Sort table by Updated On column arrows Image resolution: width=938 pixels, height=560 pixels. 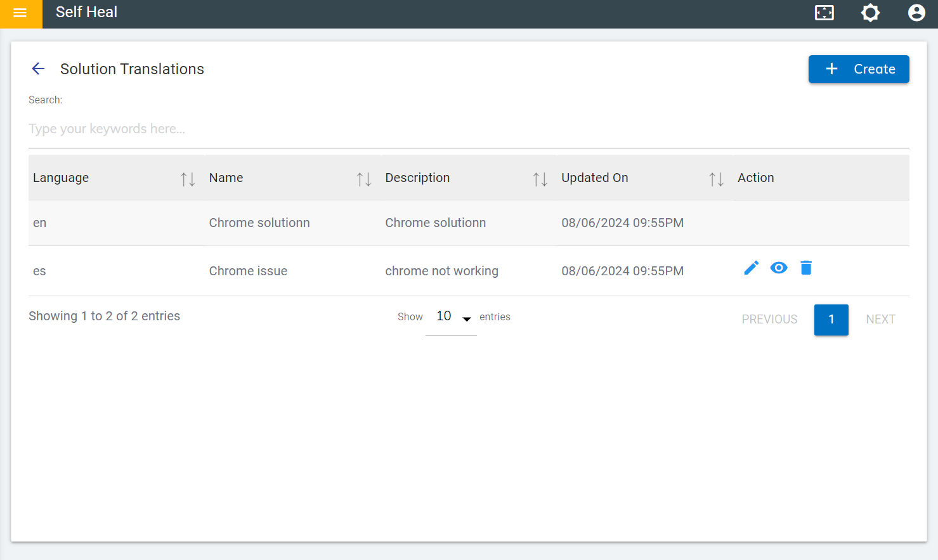pos(716,179)
